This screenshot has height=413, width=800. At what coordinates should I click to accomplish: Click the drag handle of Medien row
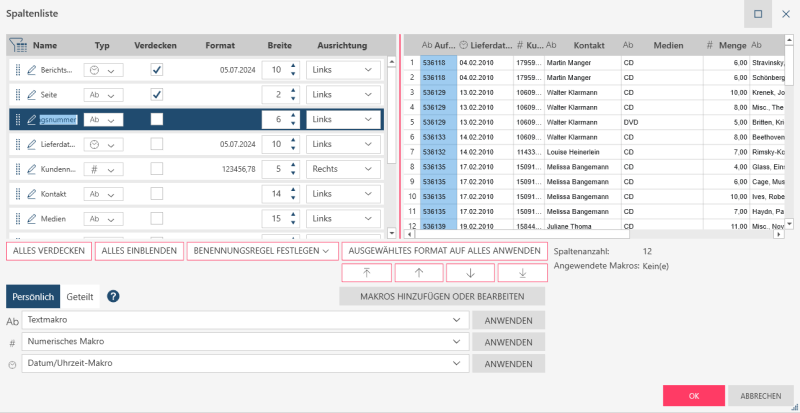17,218
